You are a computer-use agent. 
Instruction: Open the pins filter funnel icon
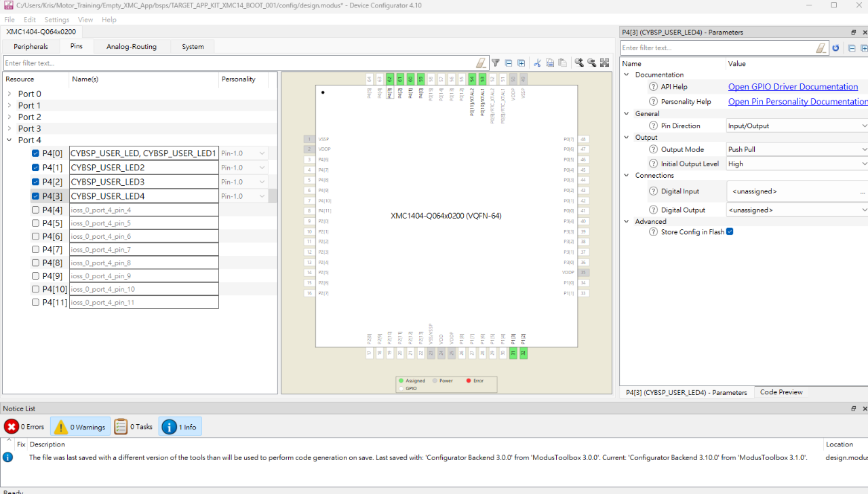[496, 63]
